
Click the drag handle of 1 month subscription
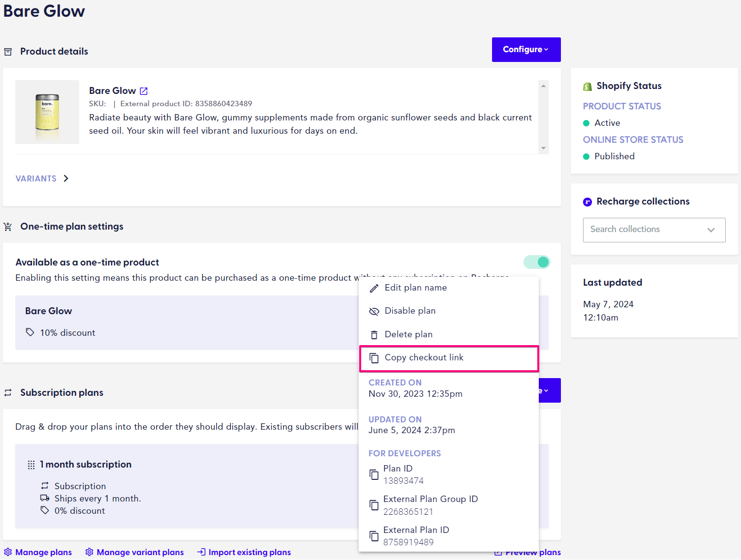pyautogui.click(x=31, y=465)
